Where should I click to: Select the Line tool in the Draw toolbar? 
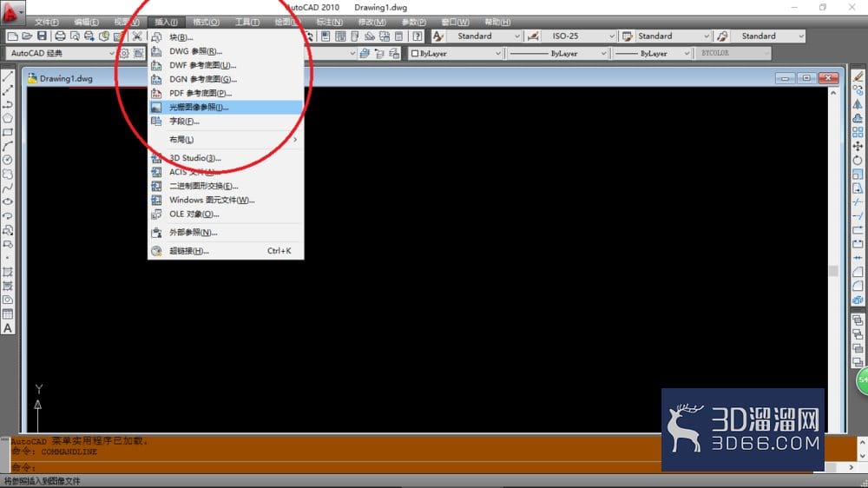[8, 76]
